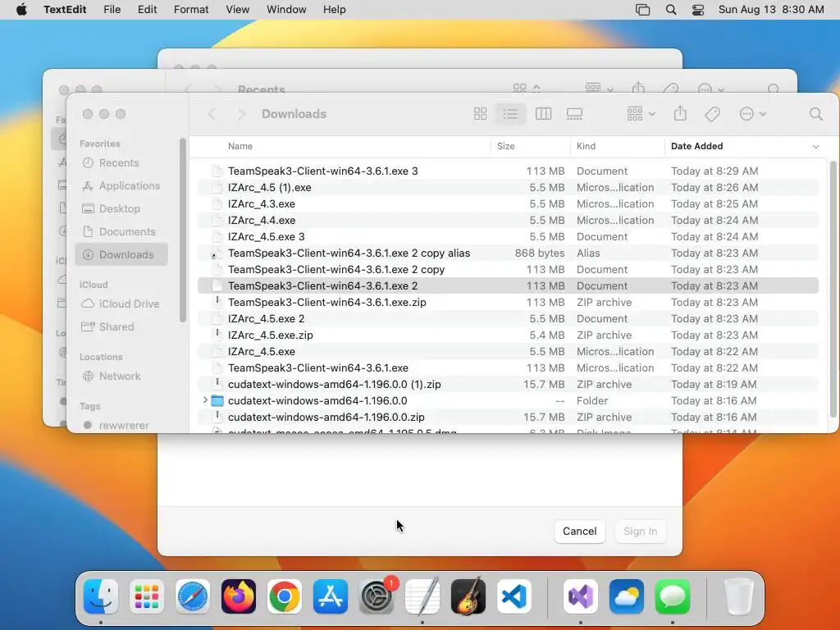Open the group-by options dropdown in Downloads
This screenshot has width=840, height=630.
tap(641, 113)
